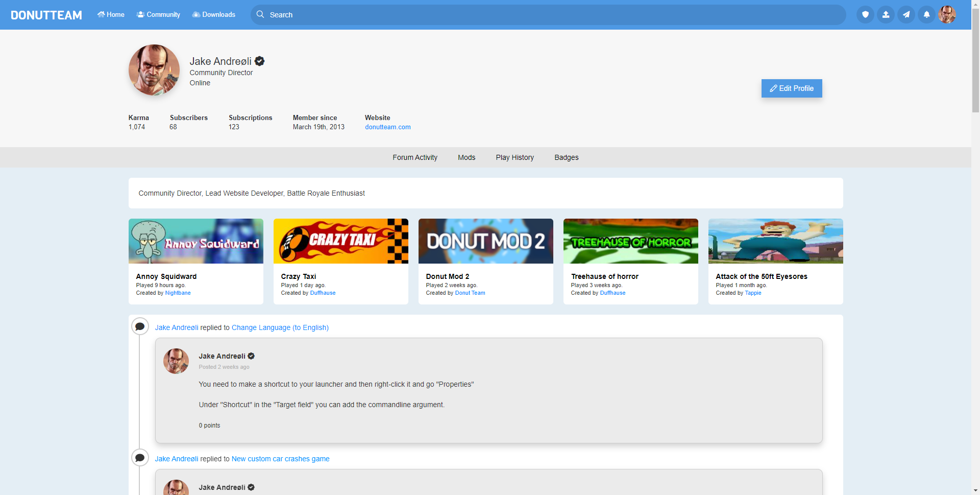The image size is (980, 495).
Task: Click Posted 2 weeks ago timestamp
Action: click(224, 367)
